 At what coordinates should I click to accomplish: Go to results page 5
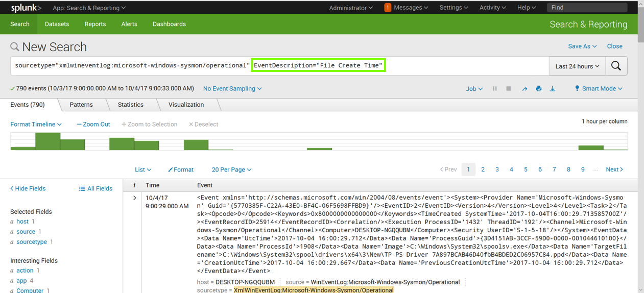click(x=526, y=169)
